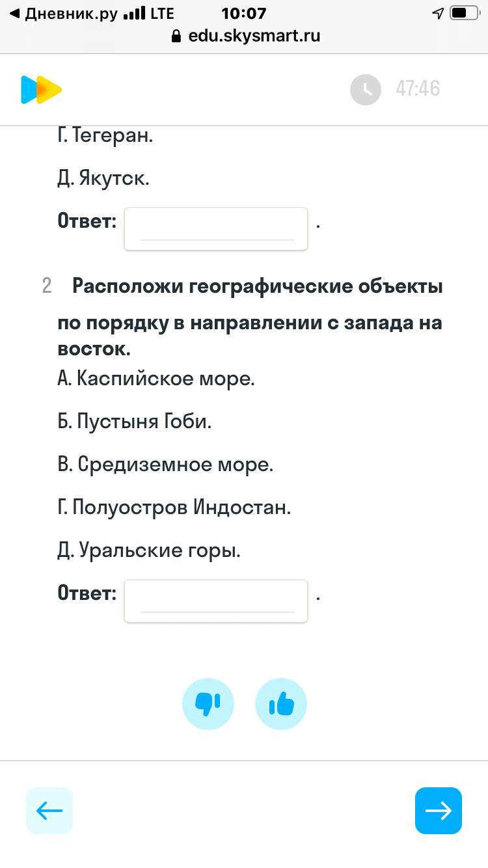Image resolution: width=488 pixels, height=868 pixels.
Task: Tap the thumbs up feedback icon
Action: pyautogui.click(x=281, y=704)
